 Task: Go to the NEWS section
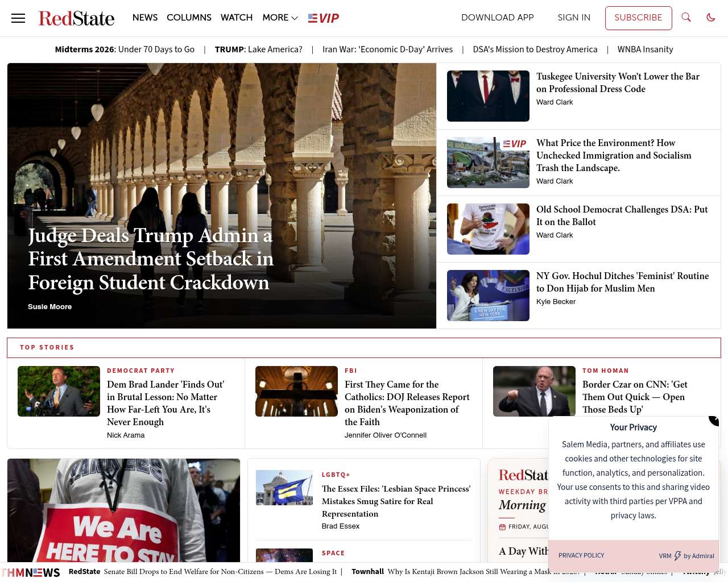(145, 18)
